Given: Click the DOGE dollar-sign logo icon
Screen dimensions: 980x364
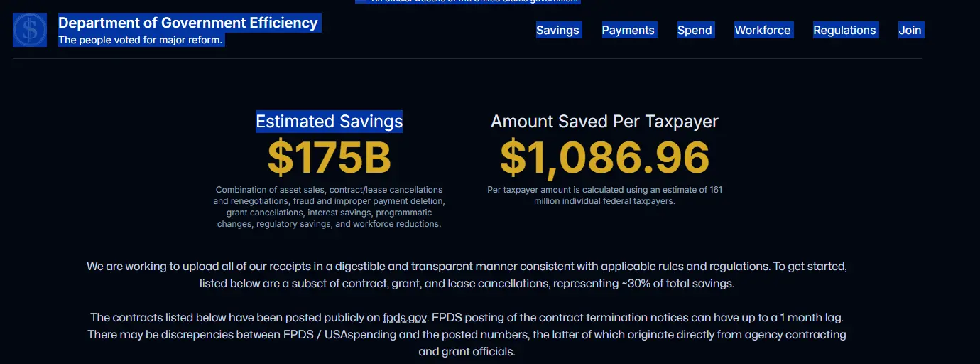Looking at the screenshot, I should [29, 30].
